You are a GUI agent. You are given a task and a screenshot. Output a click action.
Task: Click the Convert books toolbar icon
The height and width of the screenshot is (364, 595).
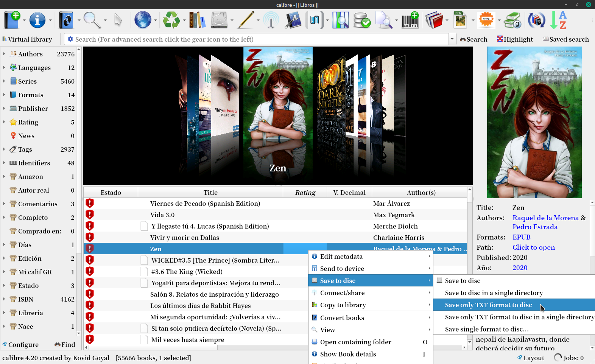click(x=66, y=20)
